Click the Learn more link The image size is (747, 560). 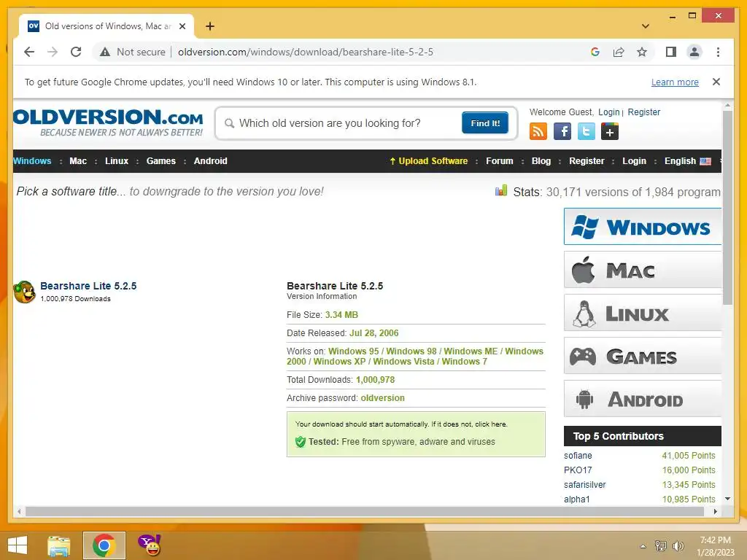(675, 82)
